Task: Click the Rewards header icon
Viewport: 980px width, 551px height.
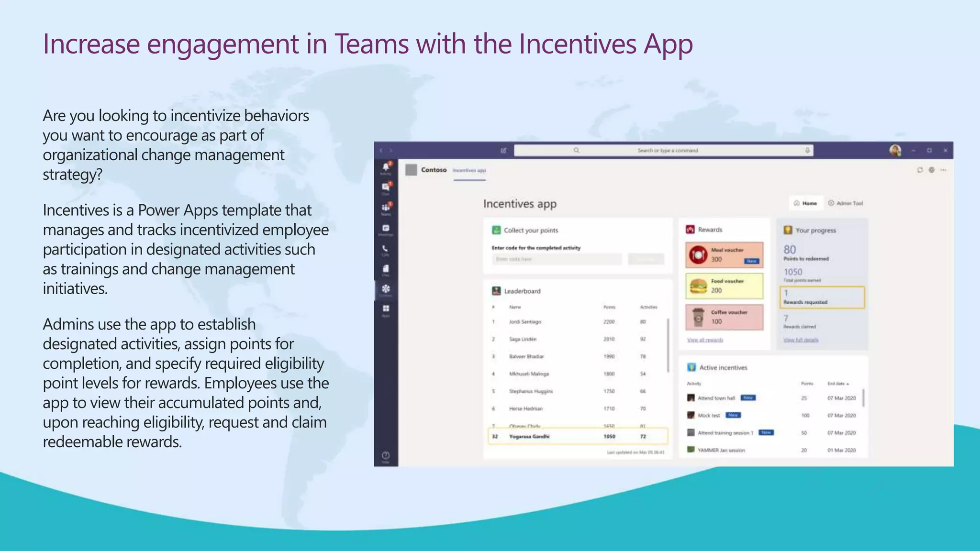Action: [690, 230]
